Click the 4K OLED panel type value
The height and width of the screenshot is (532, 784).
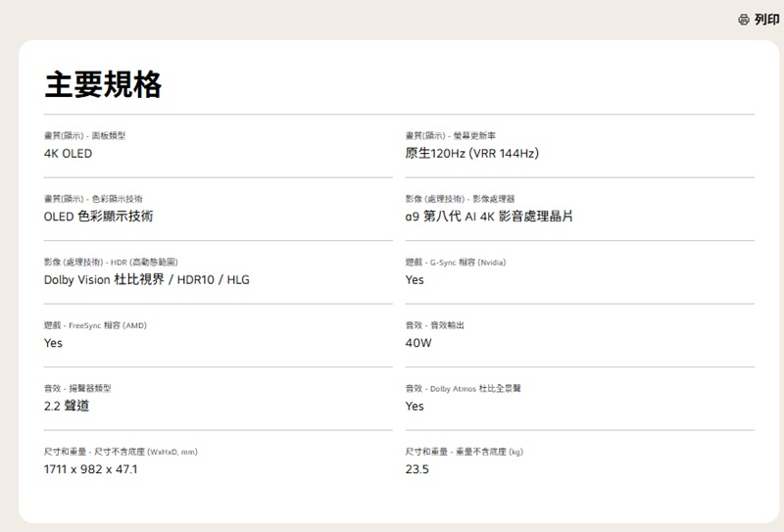pyautogui.click(x=69, y=154)
